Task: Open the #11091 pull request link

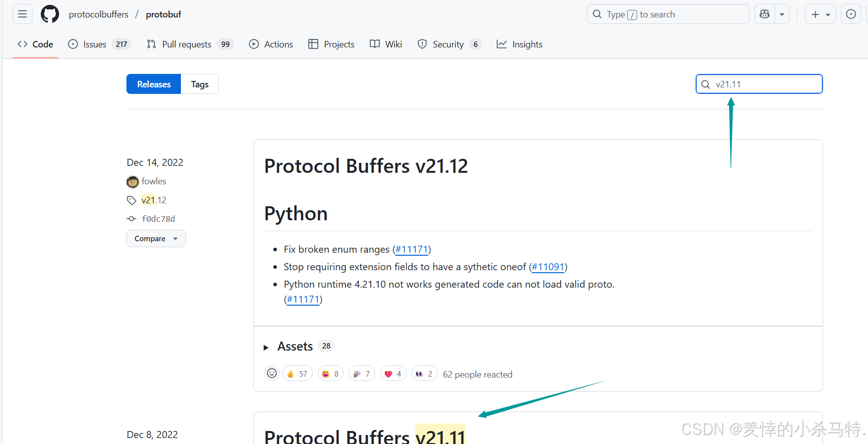Action: [548, 267]
